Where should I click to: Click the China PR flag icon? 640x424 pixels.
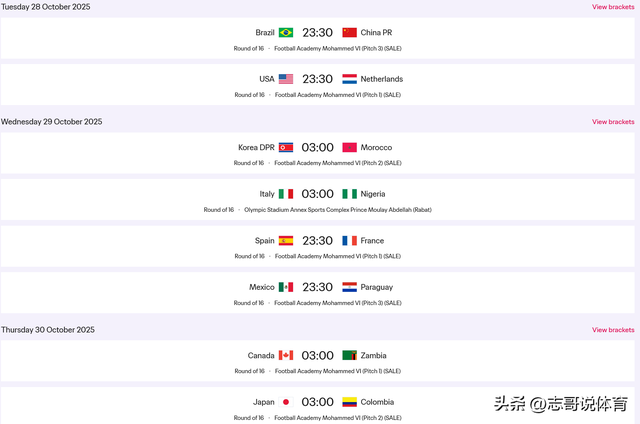tap(349, 32)
